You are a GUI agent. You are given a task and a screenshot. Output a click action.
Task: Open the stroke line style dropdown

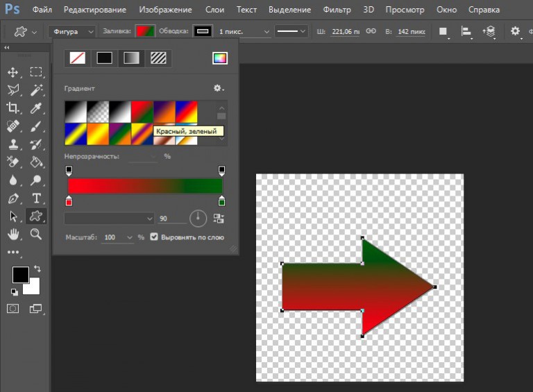[291, 32]
